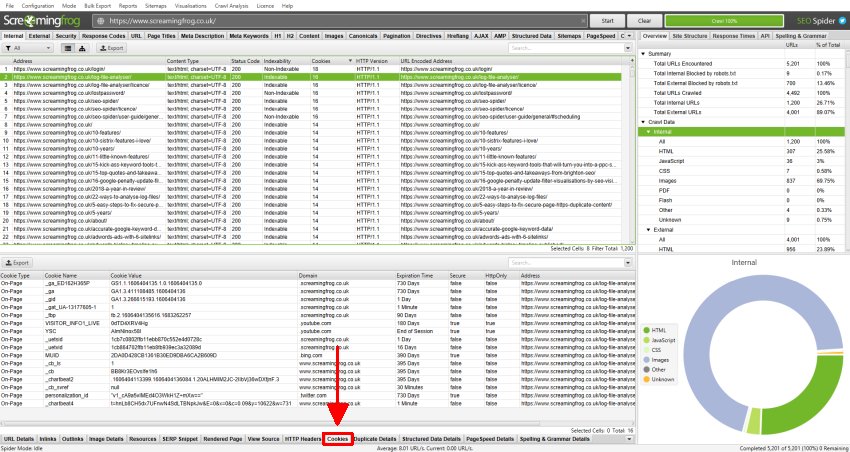850x452 pixels.
Task: Click the Screaming Frog logo
Action: 42,21
